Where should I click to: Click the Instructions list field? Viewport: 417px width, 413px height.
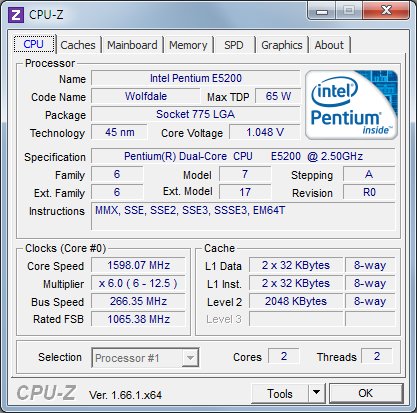pyautogui.click(x=243, y=216)
